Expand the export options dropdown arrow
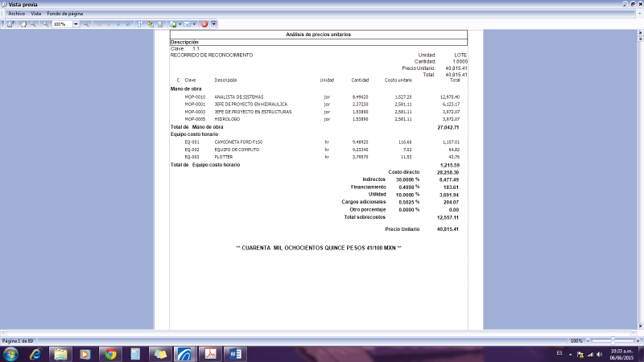Image resolution: width=644 pixels, height=362 pixels. click(x=179, y=24)
